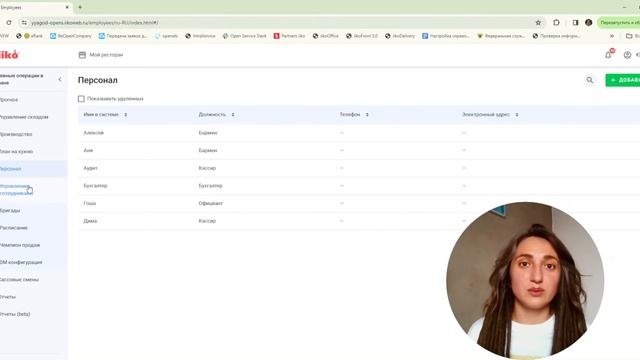This screenshot has height=360, width=640.
Task: Open the iikoDelivery bookmark
Action: pyautogui.click(x=400, y=36)
